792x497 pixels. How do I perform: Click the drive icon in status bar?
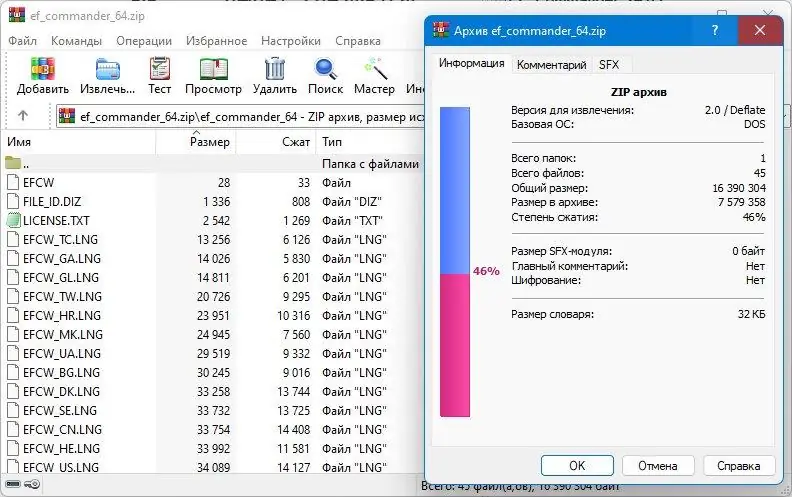13,484
